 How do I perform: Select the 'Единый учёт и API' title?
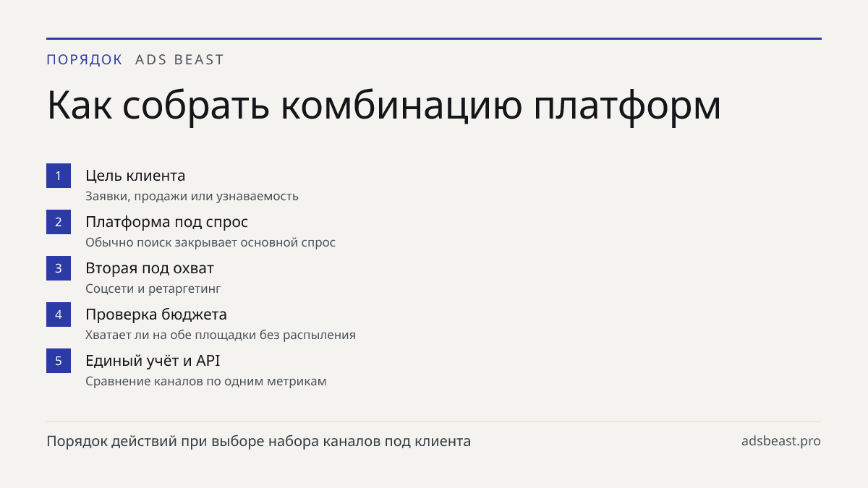click(x=153, y=361)
